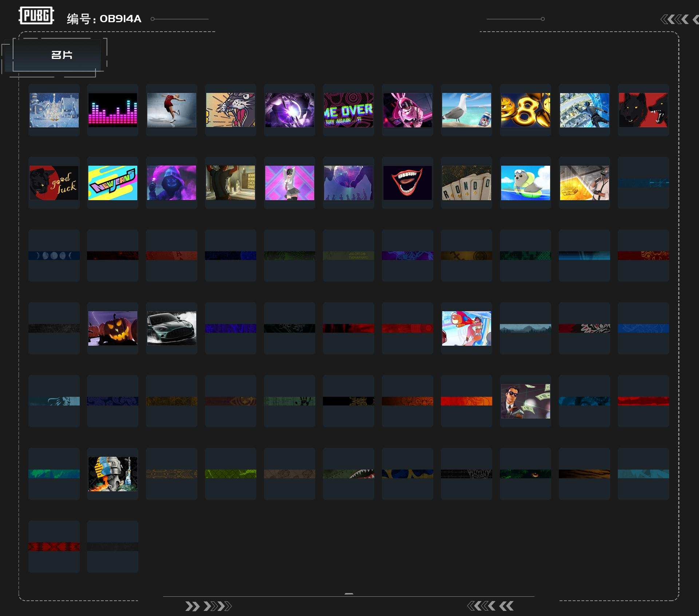
Task: Pick the GAME OVER try again nameplate
Action: pos(348,110)
